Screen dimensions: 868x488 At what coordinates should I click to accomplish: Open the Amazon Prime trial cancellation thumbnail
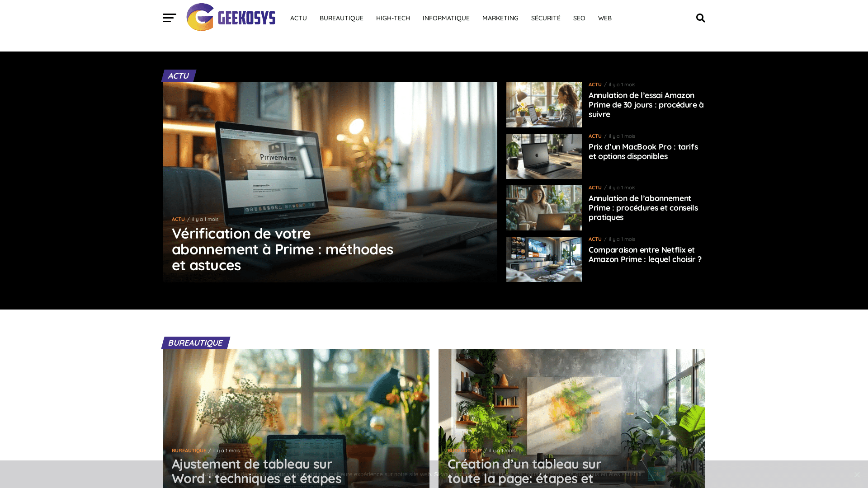(x=544, y=105)
